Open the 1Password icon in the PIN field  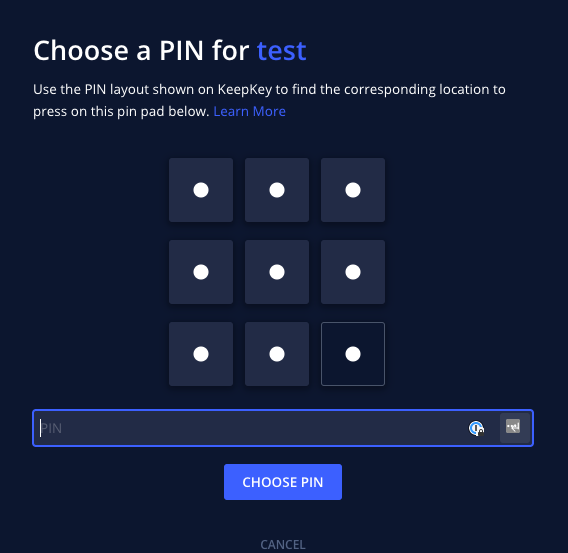click(x=476, y=428)
